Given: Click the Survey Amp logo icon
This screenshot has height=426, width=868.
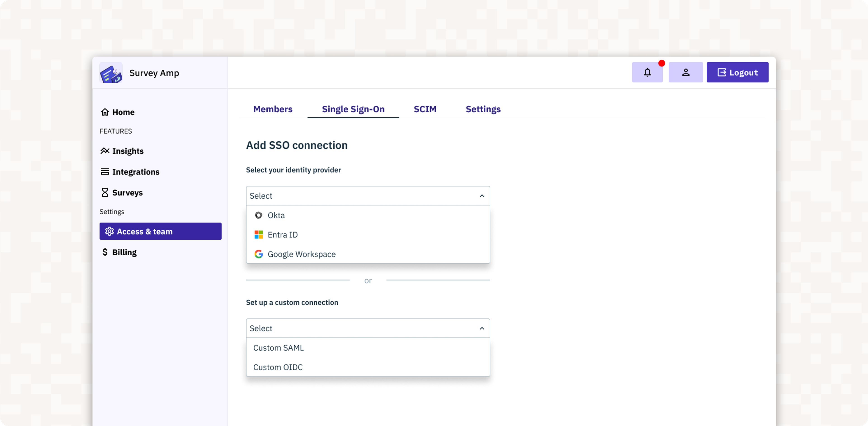Looking at the screenshot, I should coord(111,73).
